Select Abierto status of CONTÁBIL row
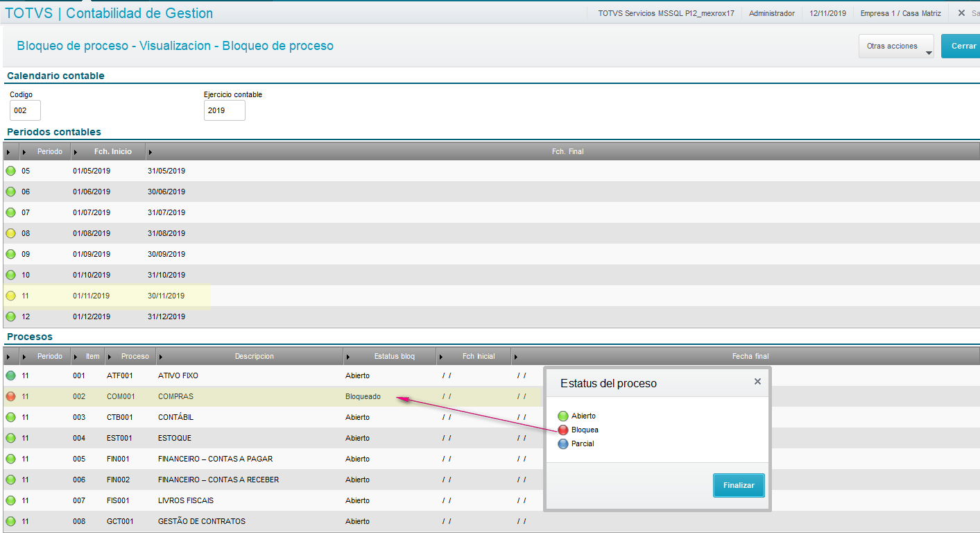Viewport: 980px width, 533px height. tap(357, 417)
